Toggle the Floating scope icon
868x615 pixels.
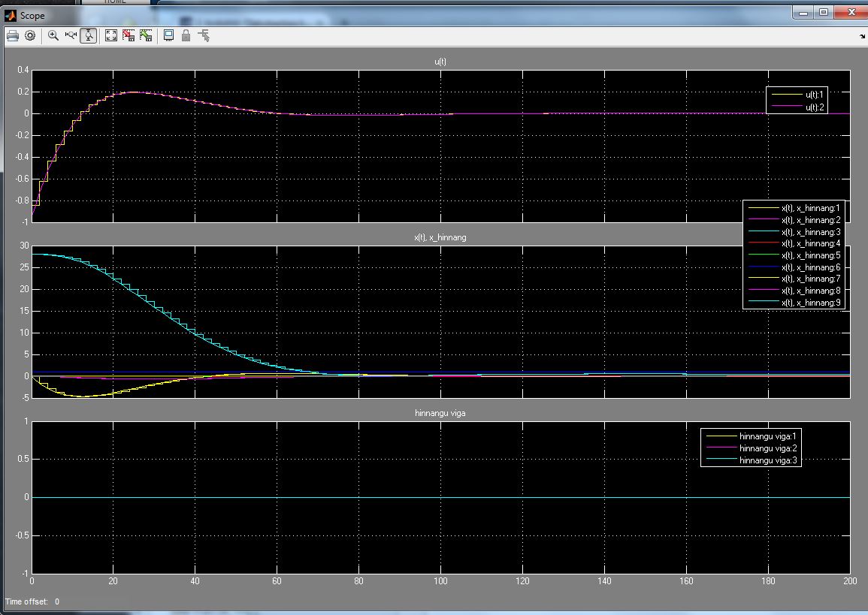(x=169, y=36)
